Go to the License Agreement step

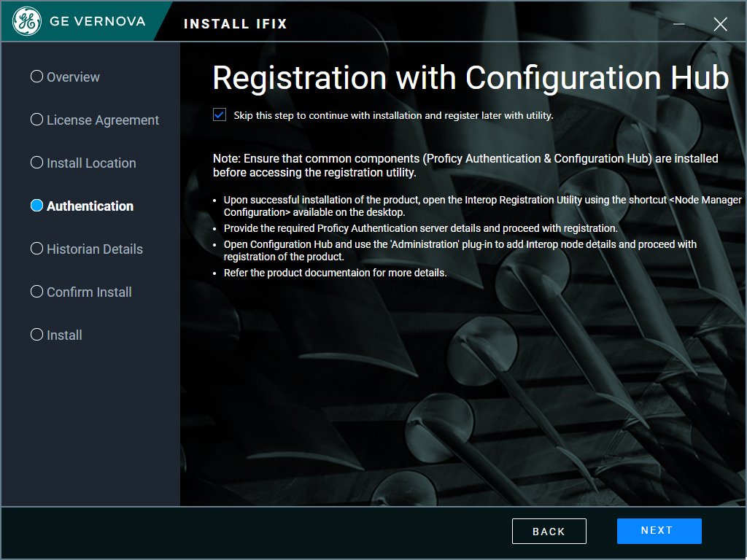(94, 120)
